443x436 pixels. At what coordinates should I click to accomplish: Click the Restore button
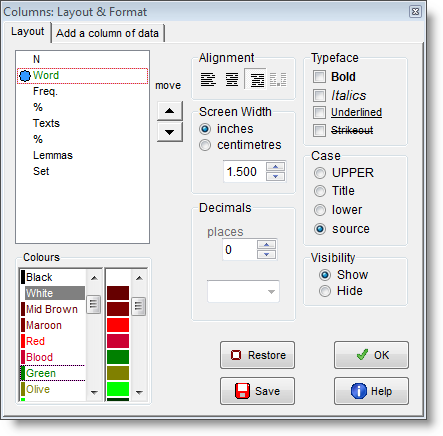257,355
